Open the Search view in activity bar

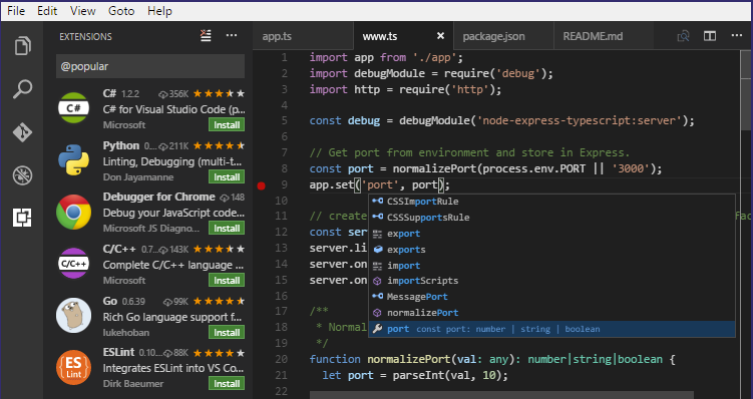pyautogui.click(x=23, y=89)
